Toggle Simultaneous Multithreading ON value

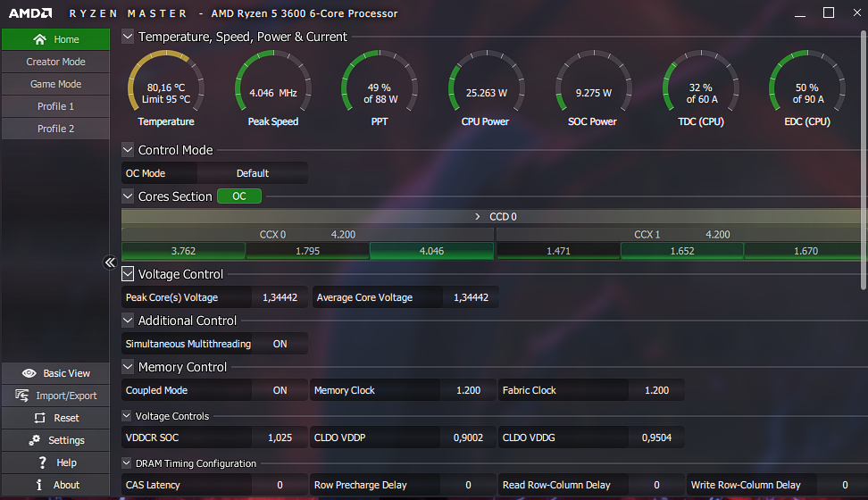click(280, 344)
